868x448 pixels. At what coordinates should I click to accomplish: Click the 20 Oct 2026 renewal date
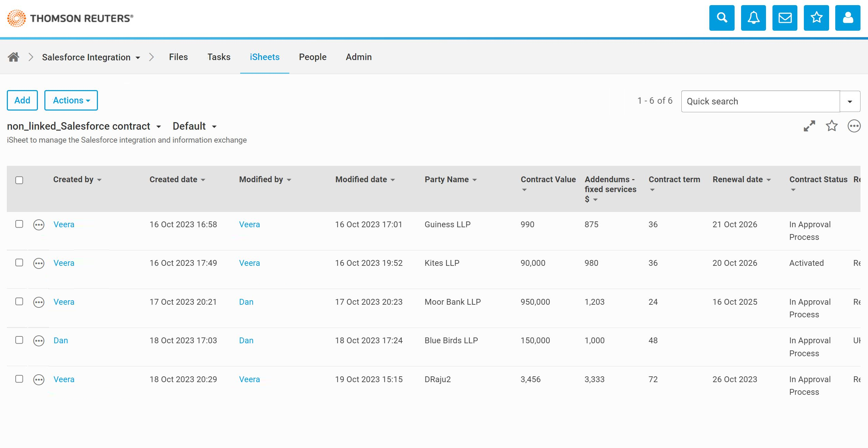735,263
